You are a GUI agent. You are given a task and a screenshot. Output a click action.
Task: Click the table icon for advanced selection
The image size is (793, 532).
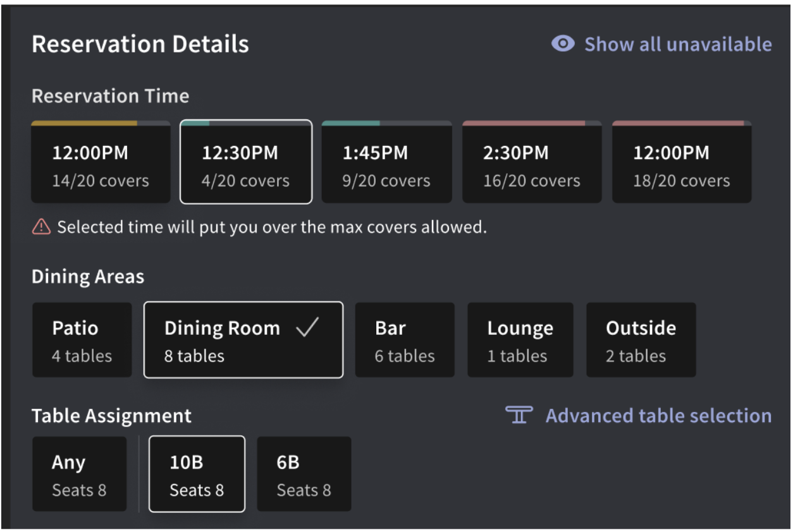point(519,415)
